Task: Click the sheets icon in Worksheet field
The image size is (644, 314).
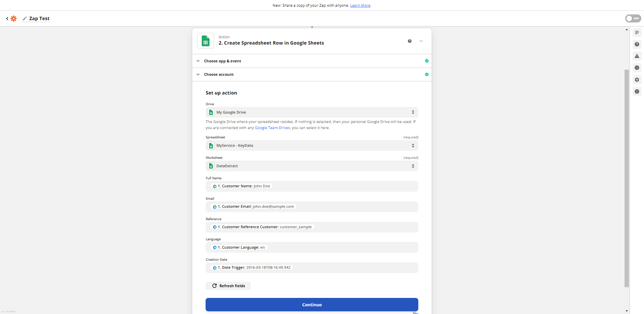Action: tap(211, 166)
